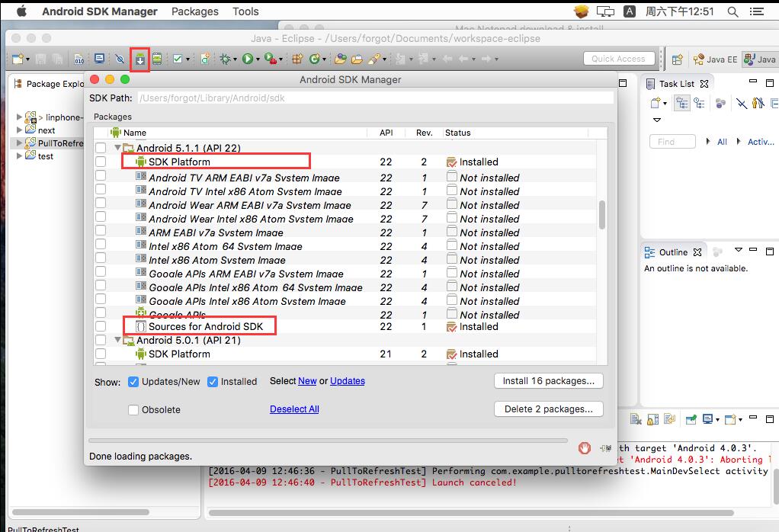Open Task List view menu triangle
The height and width of the screenshot is (532, 779).
click(657, 120)
